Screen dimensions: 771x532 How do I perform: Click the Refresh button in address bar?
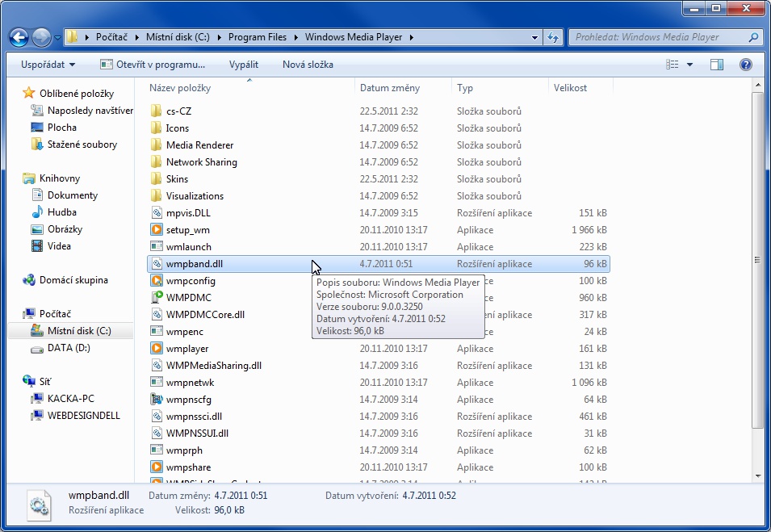click(553, 37)
